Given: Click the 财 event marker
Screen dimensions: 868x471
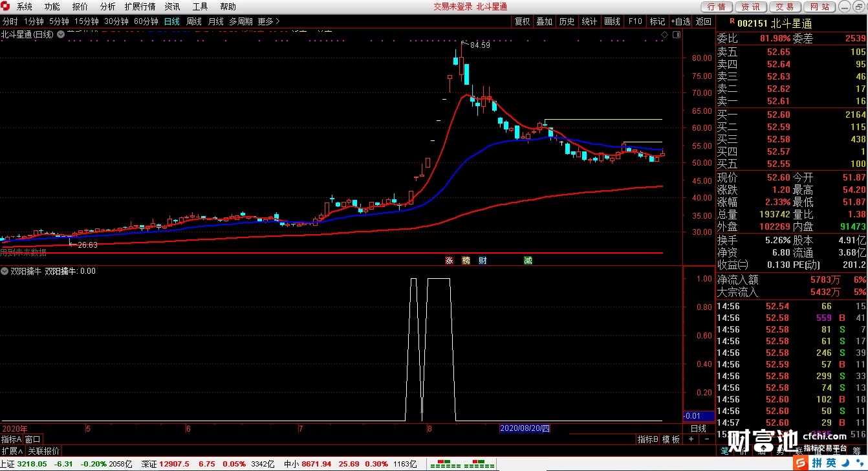Looking at the screenshot, I should 483,260.
